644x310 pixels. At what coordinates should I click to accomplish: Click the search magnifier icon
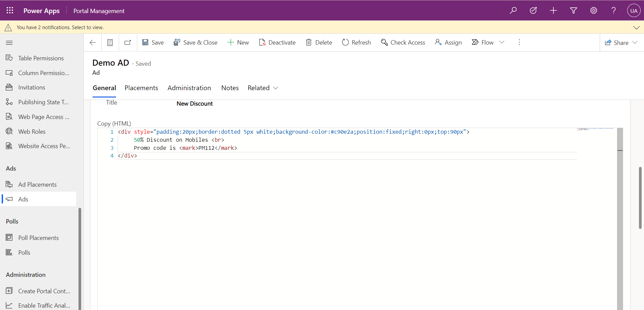coord(513,10)
